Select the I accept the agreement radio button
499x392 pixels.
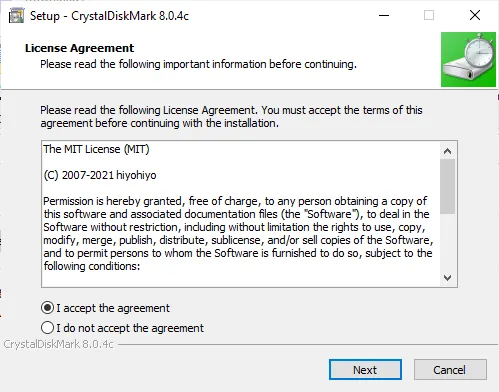pyautogui.click(x=47, y=308)
